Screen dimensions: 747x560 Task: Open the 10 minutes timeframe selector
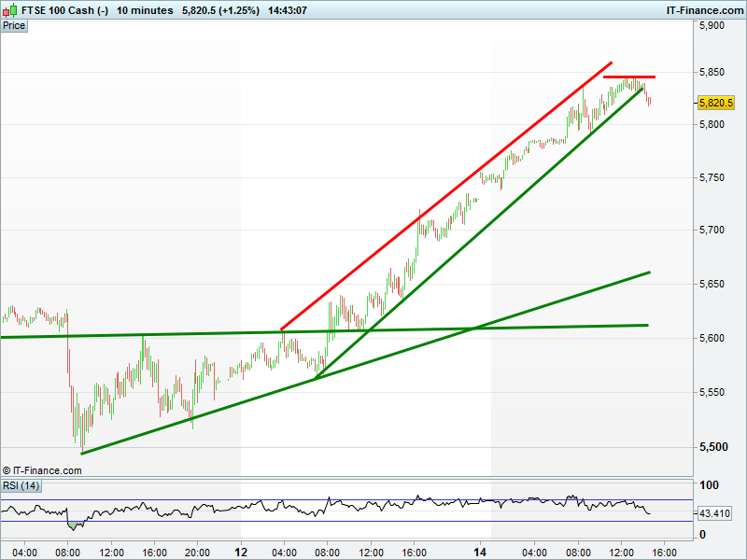click(145, 10)
